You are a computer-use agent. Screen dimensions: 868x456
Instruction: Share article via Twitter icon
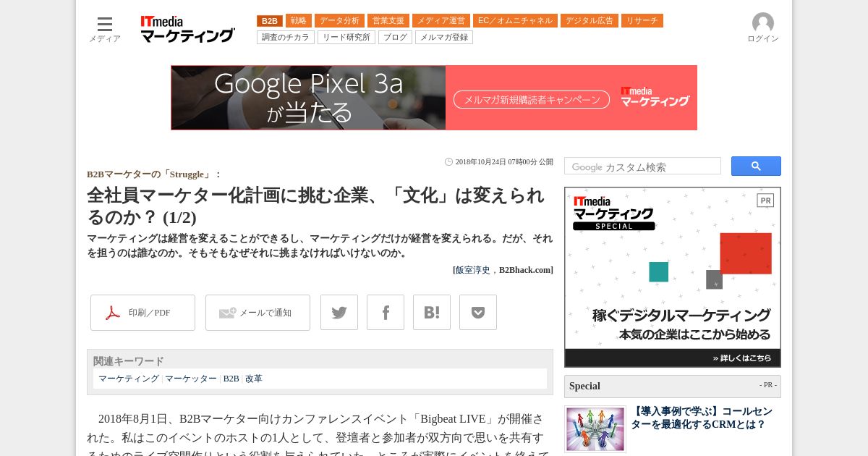(339, 313)
